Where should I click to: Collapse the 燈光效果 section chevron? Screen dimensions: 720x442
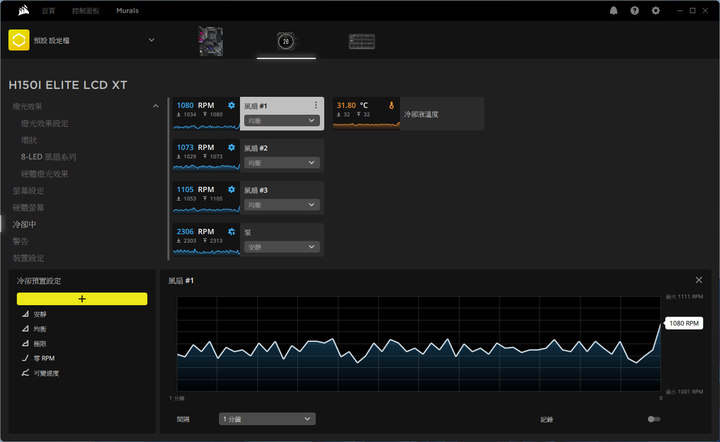(x=156, y=106)
